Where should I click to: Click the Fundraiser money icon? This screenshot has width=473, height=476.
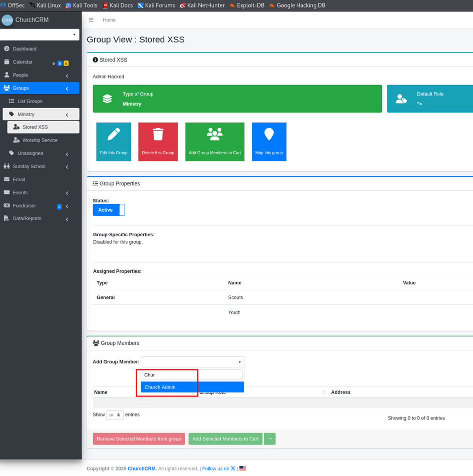[7, 206]
